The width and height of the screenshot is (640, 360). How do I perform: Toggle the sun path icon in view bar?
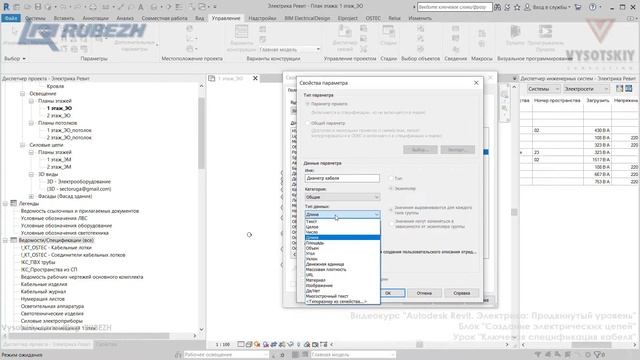[257, 344]
